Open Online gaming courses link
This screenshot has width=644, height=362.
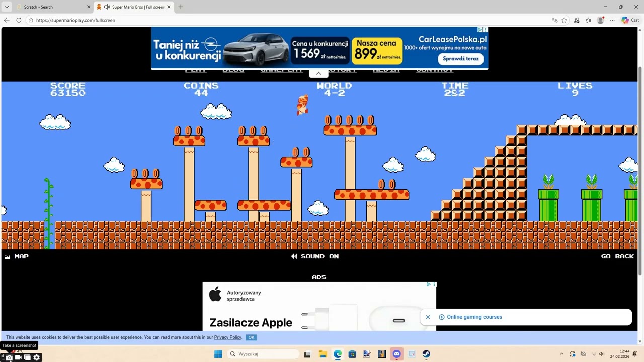coord(474,317)
